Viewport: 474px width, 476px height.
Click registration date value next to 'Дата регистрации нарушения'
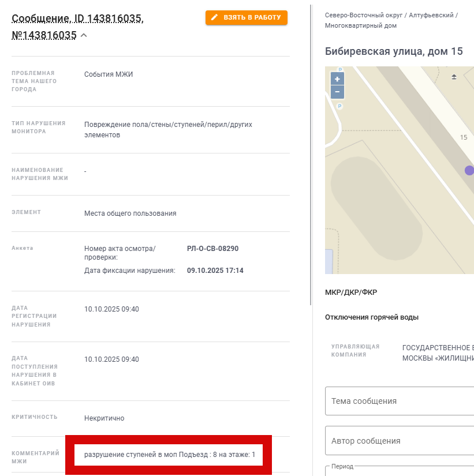tap(111, 309)
